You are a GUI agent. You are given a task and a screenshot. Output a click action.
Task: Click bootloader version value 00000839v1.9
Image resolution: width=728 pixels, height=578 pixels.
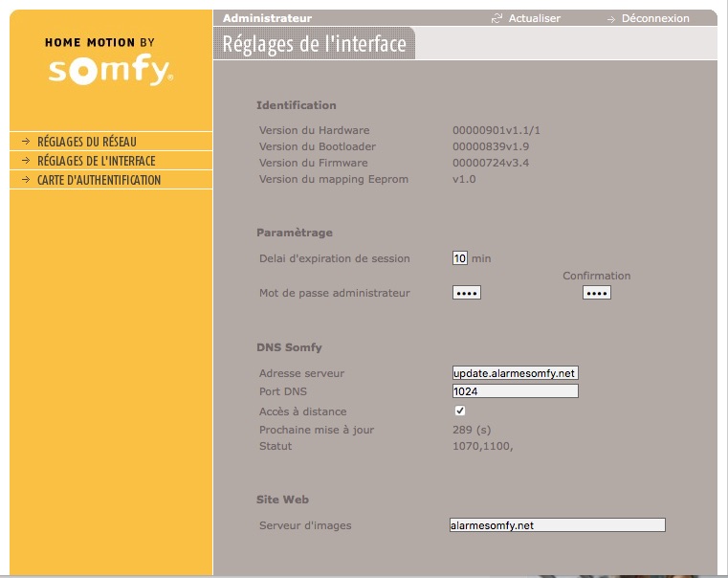pos(491,146)
